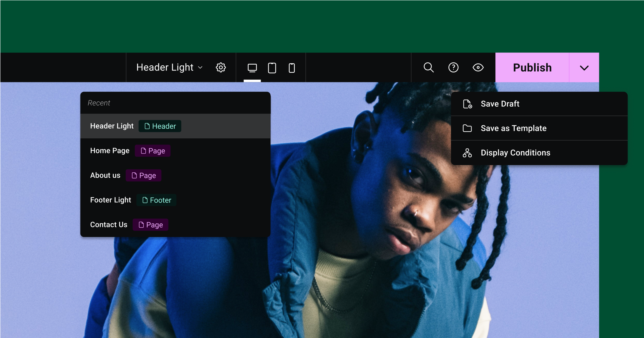The height and width of the screenshot is (338, 644).
Task: Click the Display Conditions menu entry
Action: 516,153
